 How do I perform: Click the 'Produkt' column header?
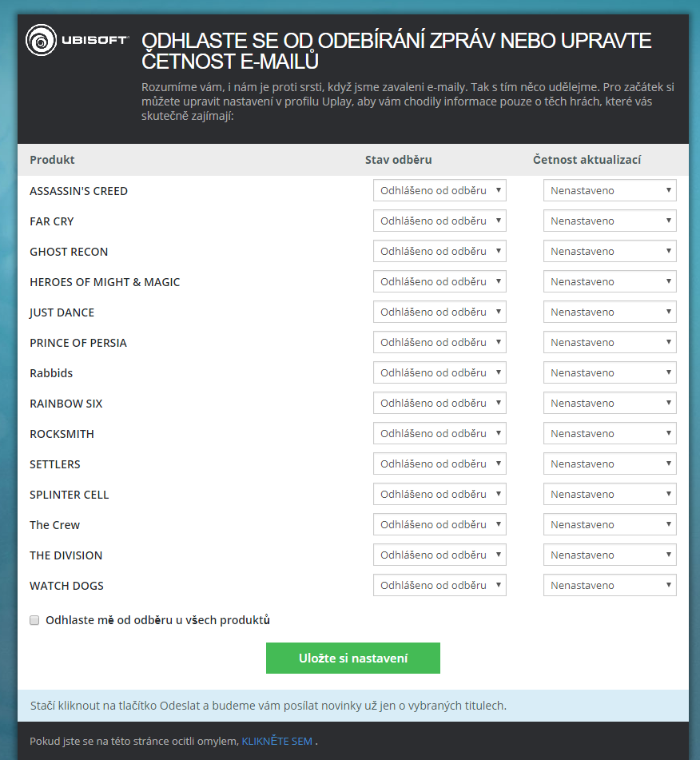click(52, 160)
